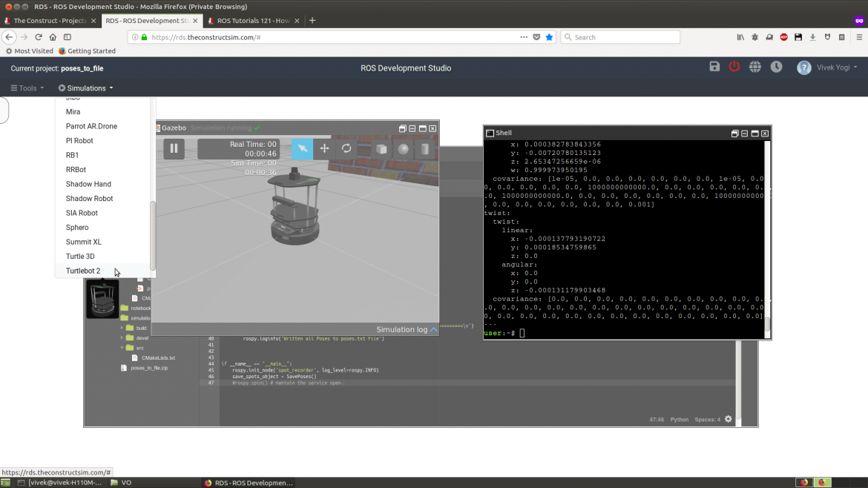The image size is (868, 488).
Task: Click the user avatar help icon
Action: tap(803, 67)
